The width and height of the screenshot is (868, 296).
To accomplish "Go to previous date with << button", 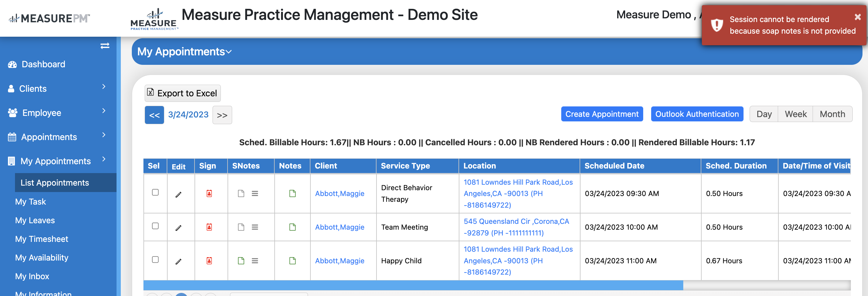I will (154, 115).
